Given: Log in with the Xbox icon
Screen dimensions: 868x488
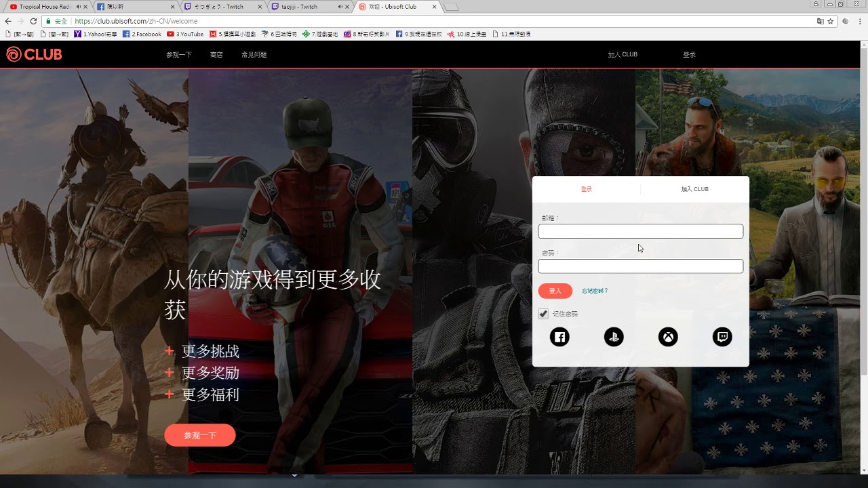Looking at the screenshot, I should point(668,337).
